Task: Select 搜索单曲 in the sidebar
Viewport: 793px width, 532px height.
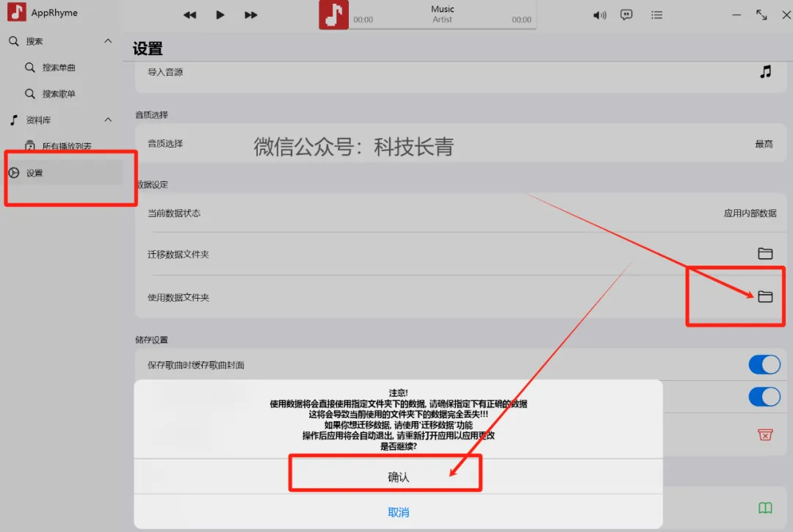Action: 59,68
